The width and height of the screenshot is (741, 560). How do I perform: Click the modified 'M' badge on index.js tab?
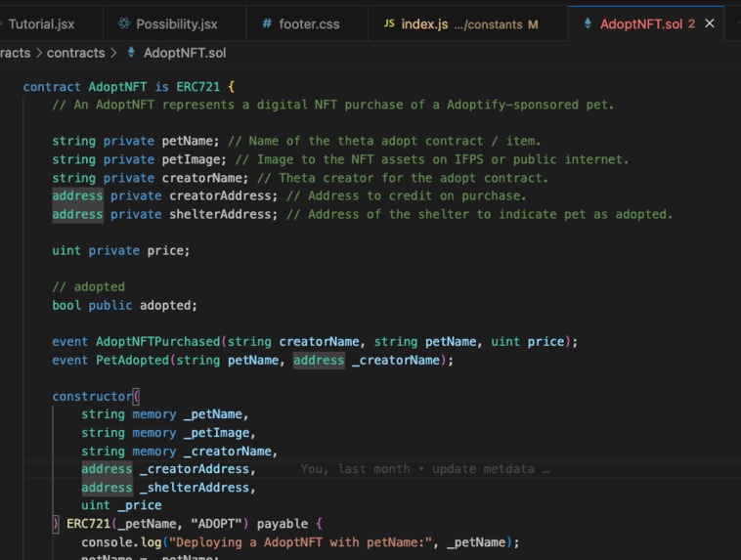[533, 24]
